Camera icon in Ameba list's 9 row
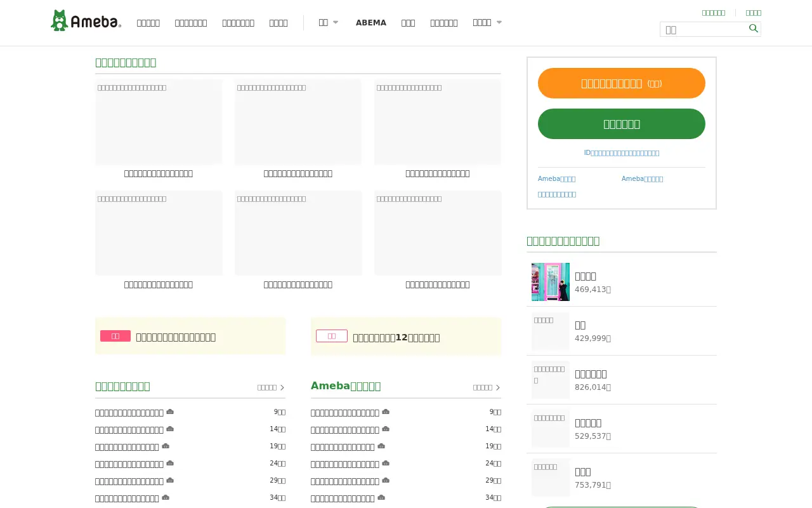The width and height of the screenshot is (812, 508). [386, 412]
